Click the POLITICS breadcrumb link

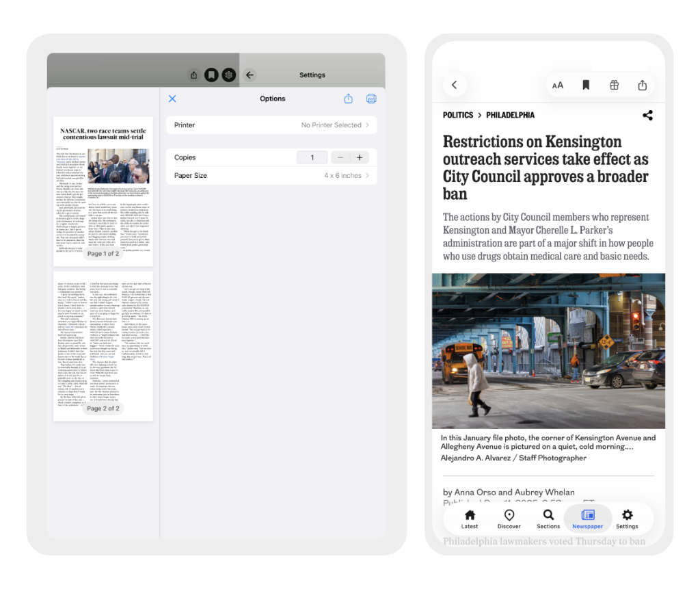458,116
